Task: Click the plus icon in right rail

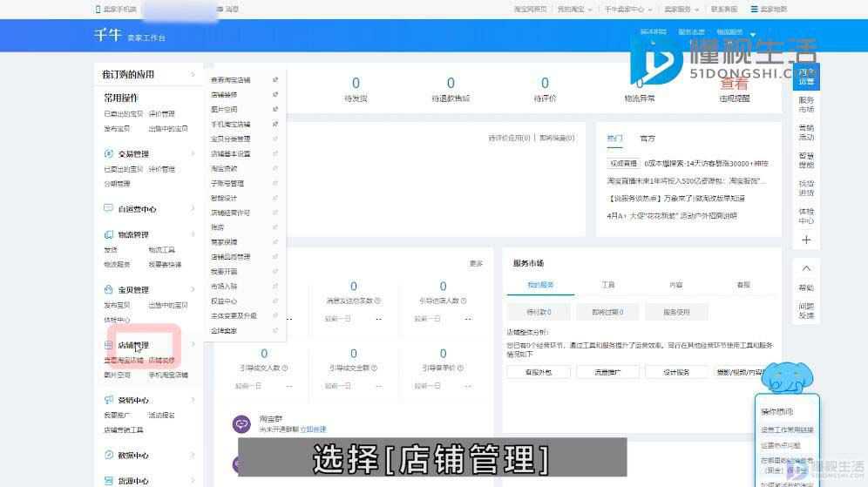Action: pos(806,240)
